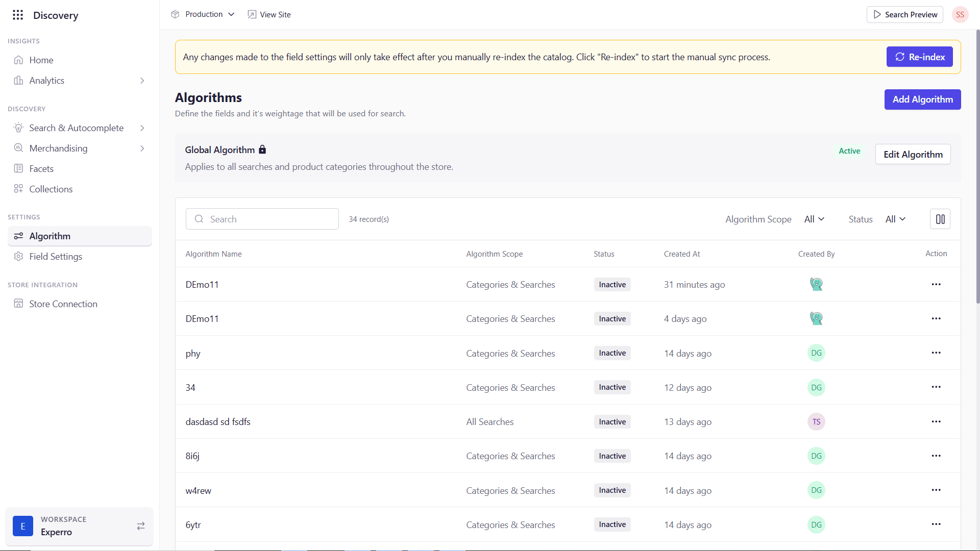
Task: Open the app grid launcher icon
Action: pos(18,15)
